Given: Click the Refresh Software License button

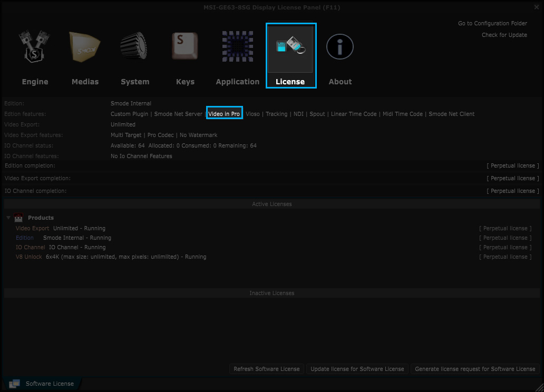Looking at the screenshot, I should [x=267, y=369].
